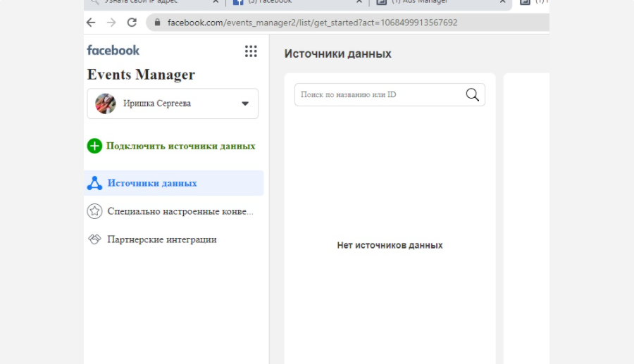Image resolution: width=634 pixels, height=364 pixels.
Task: Click the star icon for custom conversions
Action: pos(94,211)
